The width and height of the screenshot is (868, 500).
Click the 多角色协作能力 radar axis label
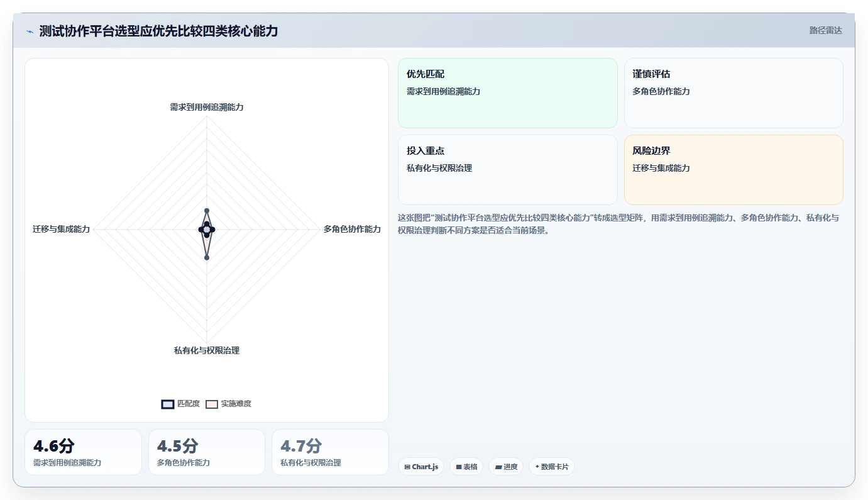click(352, 229)
